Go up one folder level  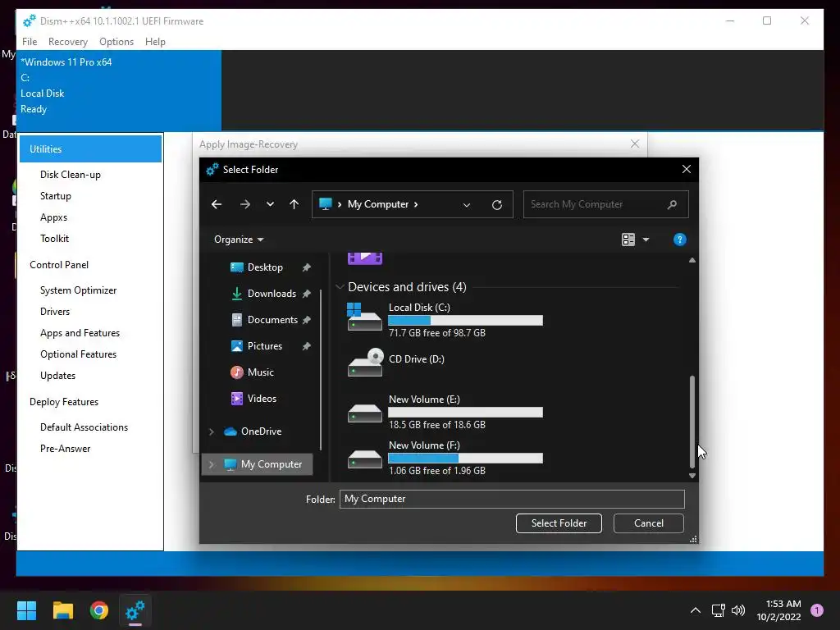click(294, 204)
